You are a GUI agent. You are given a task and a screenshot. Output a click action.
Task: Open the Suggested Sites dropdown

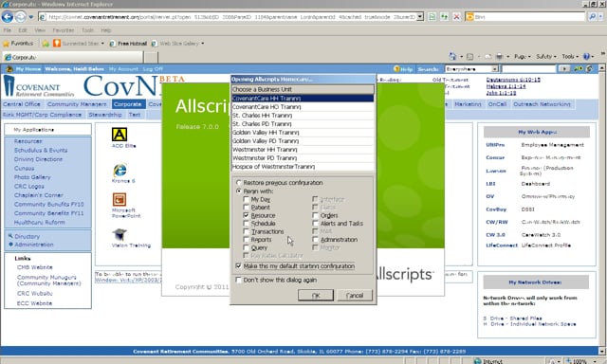click(x=102, y=44)
